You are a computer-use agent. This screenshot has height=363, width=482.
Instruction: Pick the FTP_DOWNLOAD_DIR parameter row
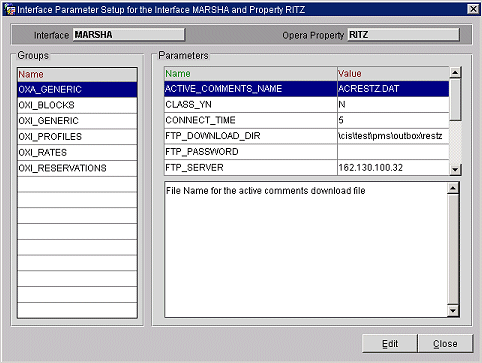306,136
